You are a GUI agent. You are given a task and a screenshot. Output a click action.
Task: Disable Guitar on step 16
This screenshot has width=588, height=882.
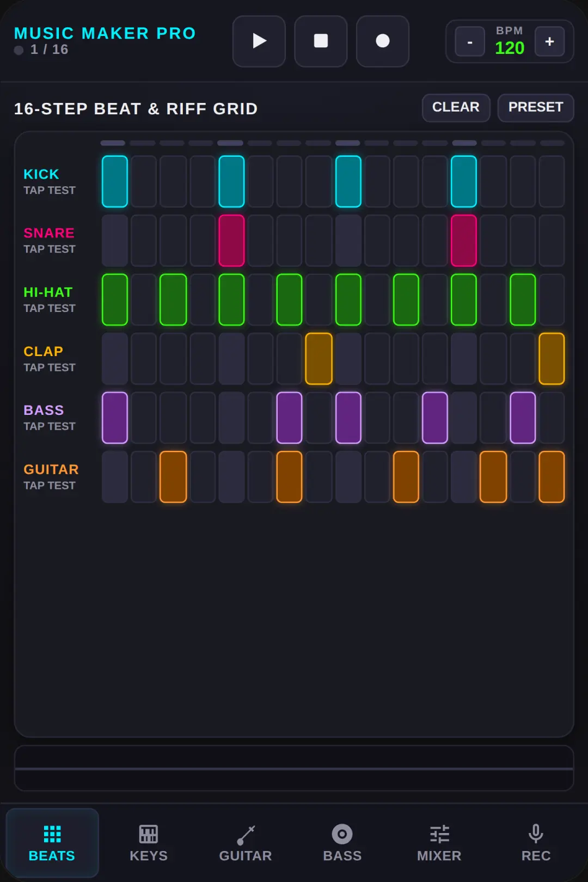pyautogui.click(x=552, y=477)
